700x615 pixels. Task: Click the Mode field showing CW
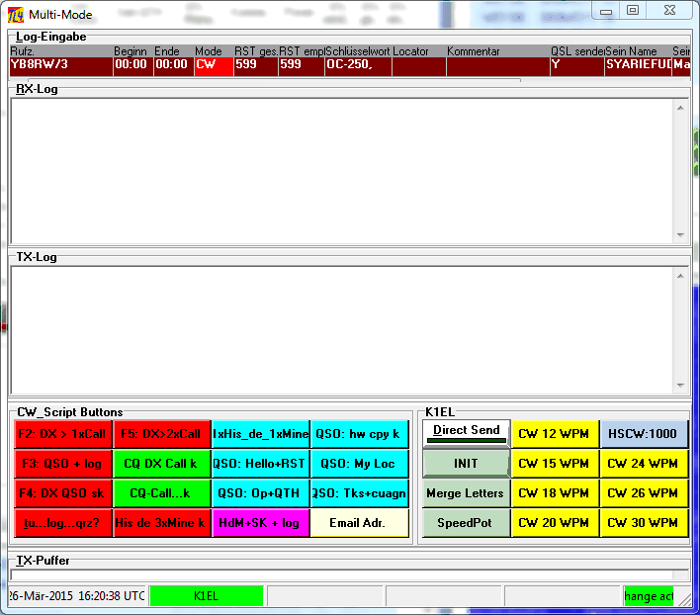click(x=214, y=66)
